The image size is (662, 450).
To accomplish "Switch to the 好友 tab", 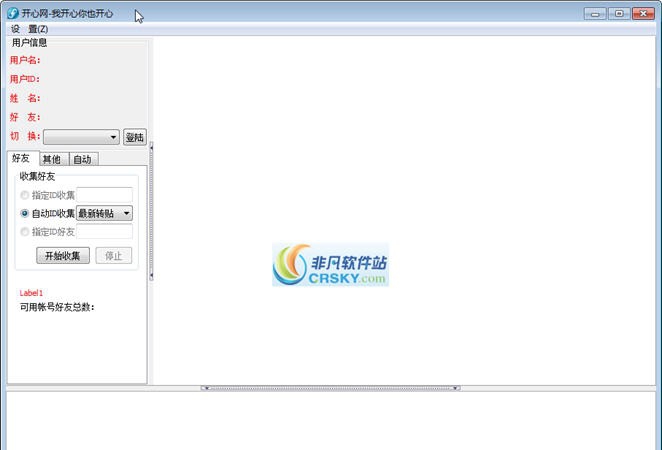I will 21,158.
